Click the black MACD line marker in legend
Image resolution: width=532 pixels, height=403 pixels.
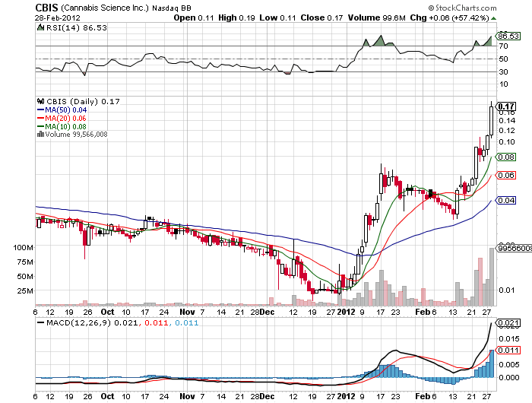(41, 323)
